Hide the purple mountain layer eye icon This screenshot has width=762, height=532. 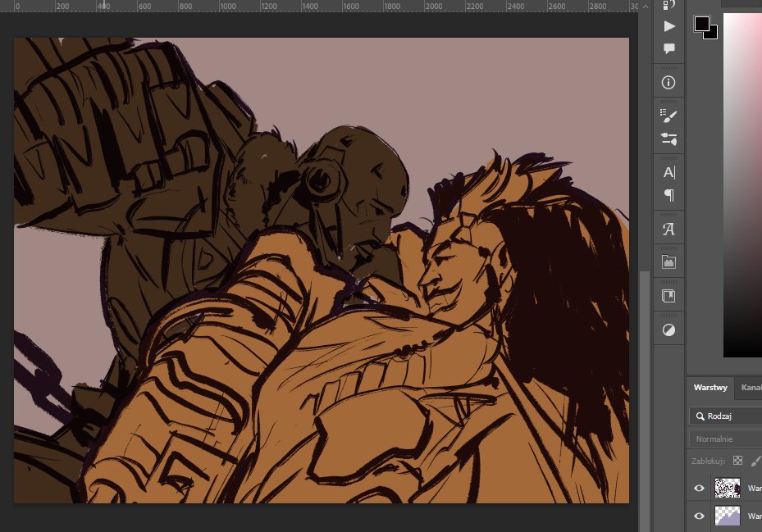699,516
